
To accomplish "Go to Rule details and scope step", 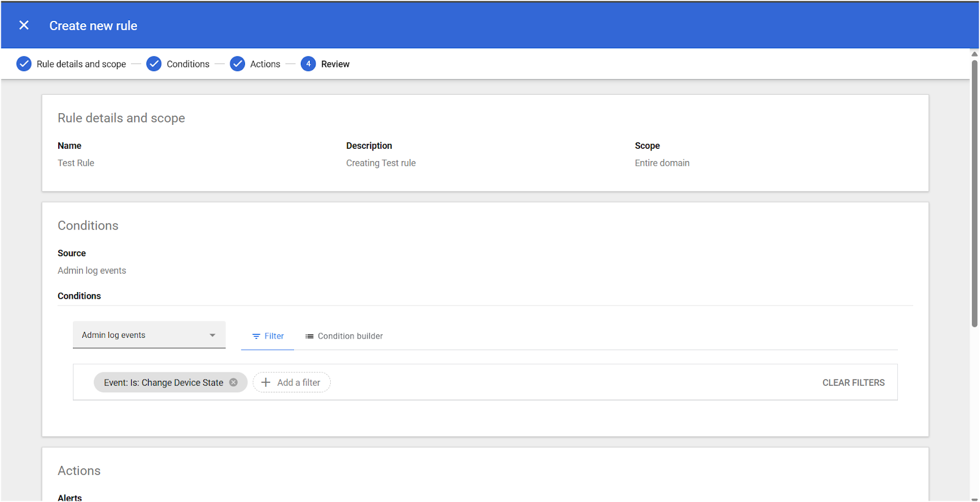I will pyautogui.click(x=81, y=64).
